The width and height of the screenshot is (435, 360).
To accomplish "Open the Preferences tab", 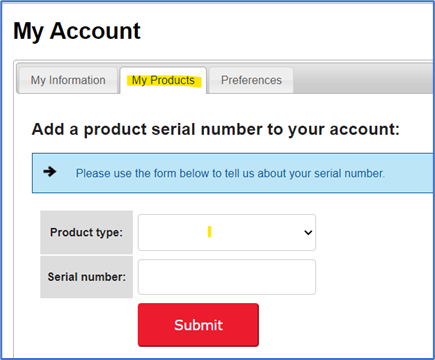I will [x=251, y=80].
